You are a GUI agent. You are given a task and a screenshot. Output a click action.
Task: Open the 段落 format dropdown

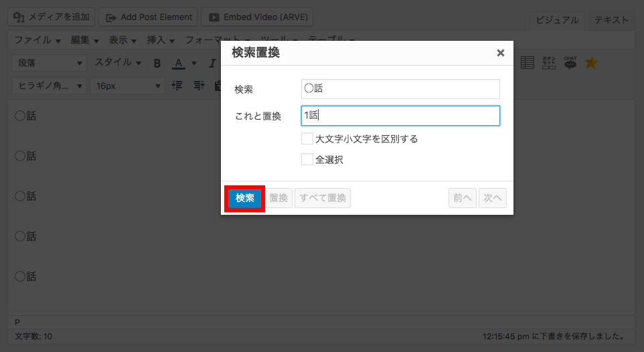click(x=49, y=63)
